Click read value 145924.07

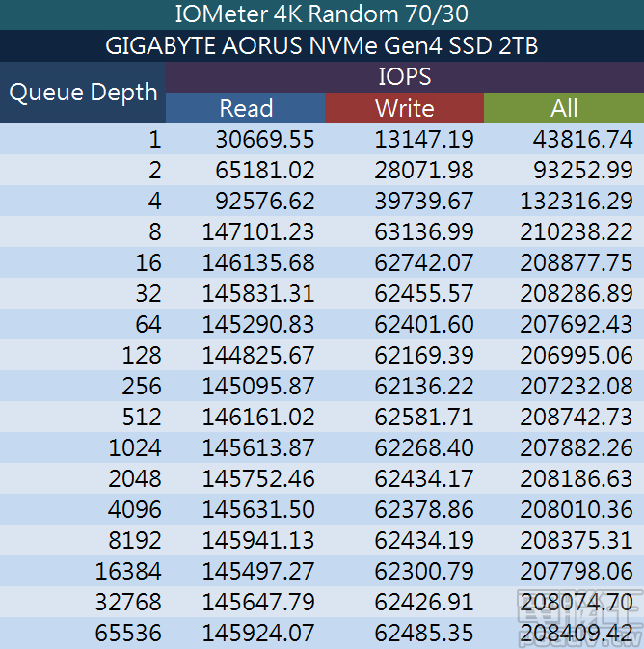click(258, 633)
